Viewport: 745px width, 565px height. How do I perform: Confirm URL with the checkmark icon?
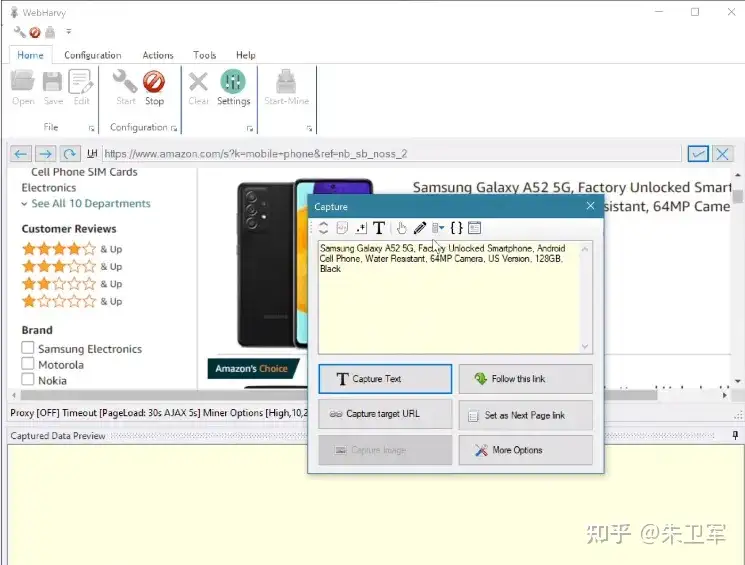(x=698, y=153)
